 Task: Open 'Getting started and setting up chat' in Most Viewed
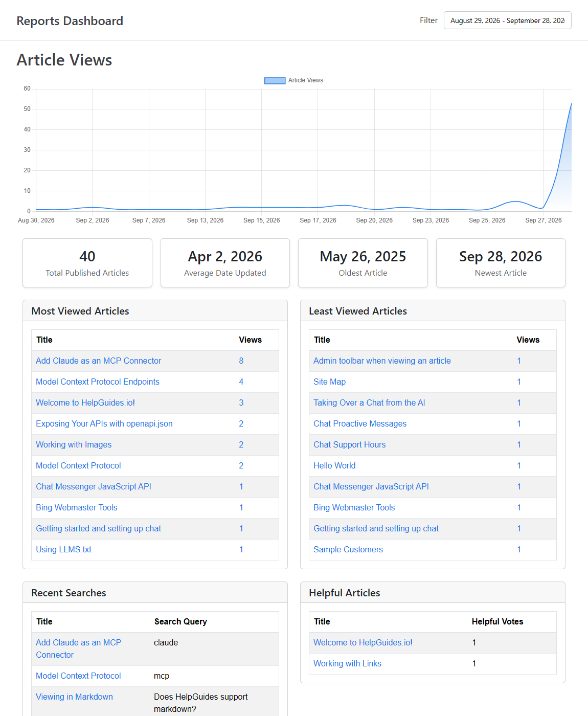(x=98, y=528)
